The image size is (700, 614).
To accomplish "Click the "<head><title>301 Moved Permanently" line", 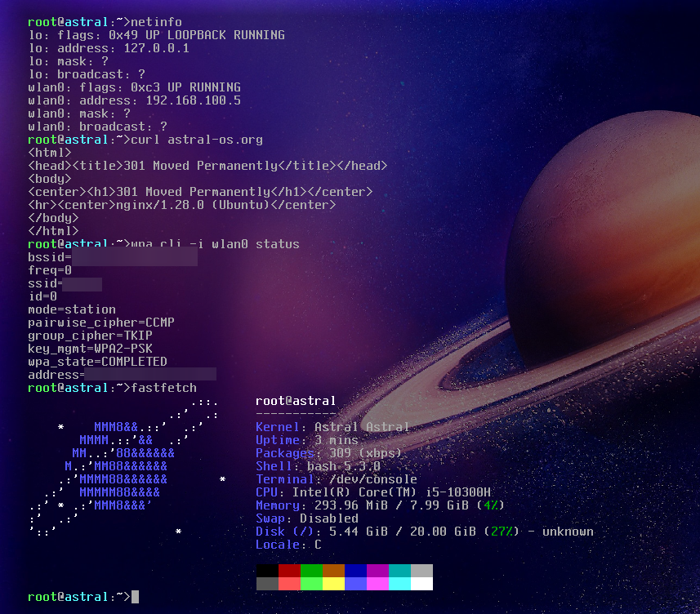I will (x=207, y=166).
